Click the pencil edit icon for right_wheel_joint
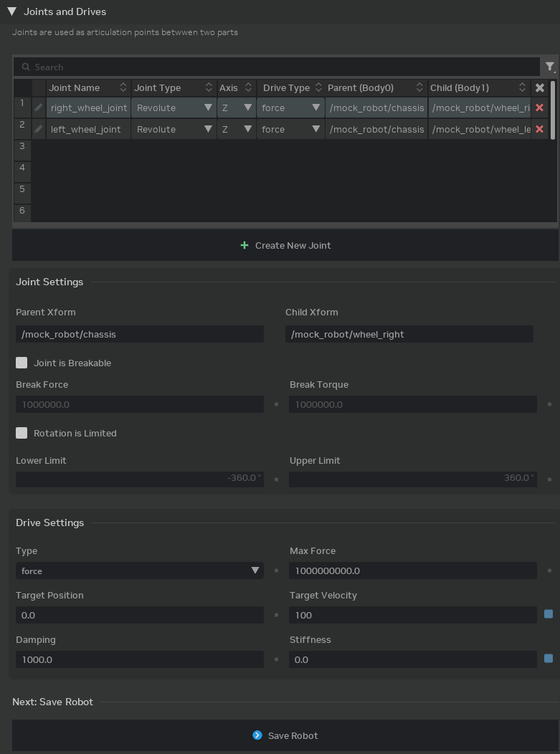The image size is (560, 754). pyautogui.click(x=39, y=108)
